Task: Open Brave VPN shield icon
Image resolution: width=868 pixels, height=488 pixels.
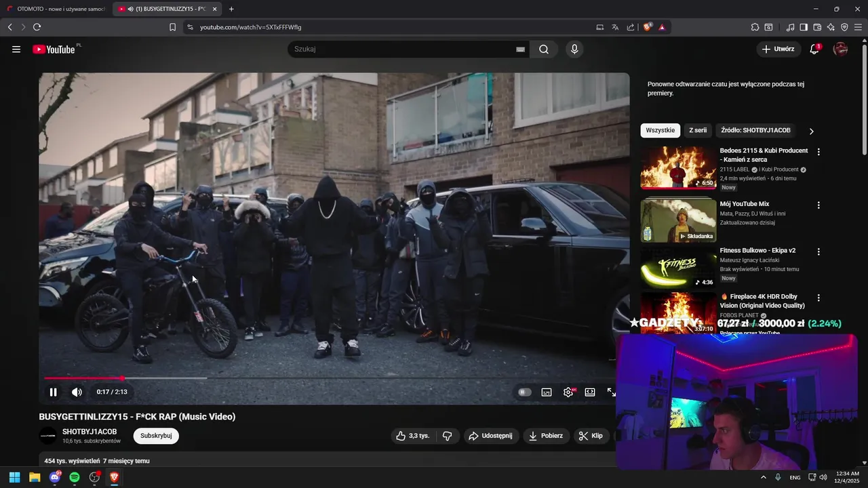Action: click(x=844, y=27)
